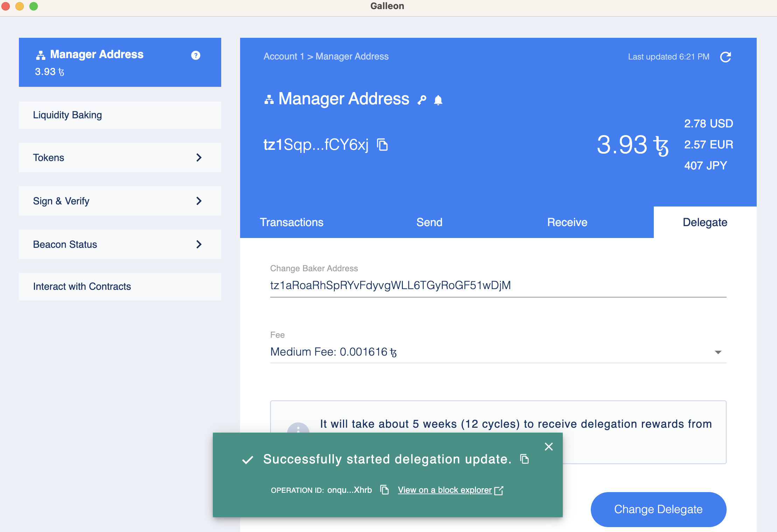
Task: Click the green macOS zoom button
Action: click(x=34, y=6)
